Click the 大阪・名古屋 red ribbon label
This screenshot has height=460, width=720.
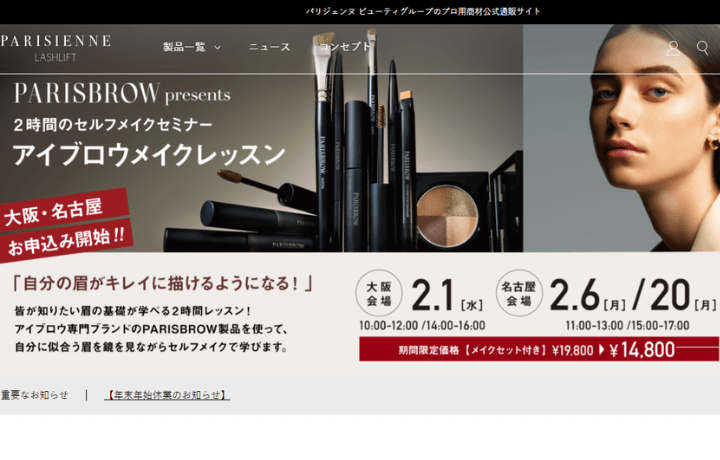click(62, 208)
